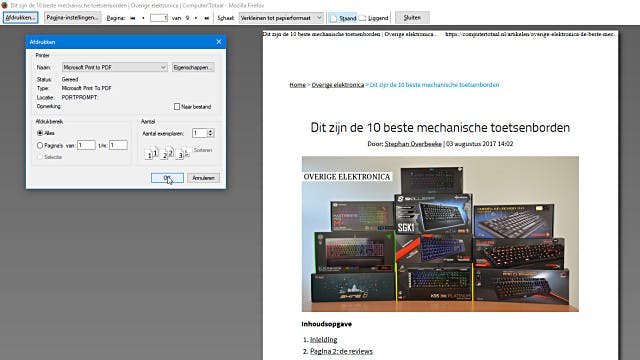Jump to first page arrow

coord(133,18)
